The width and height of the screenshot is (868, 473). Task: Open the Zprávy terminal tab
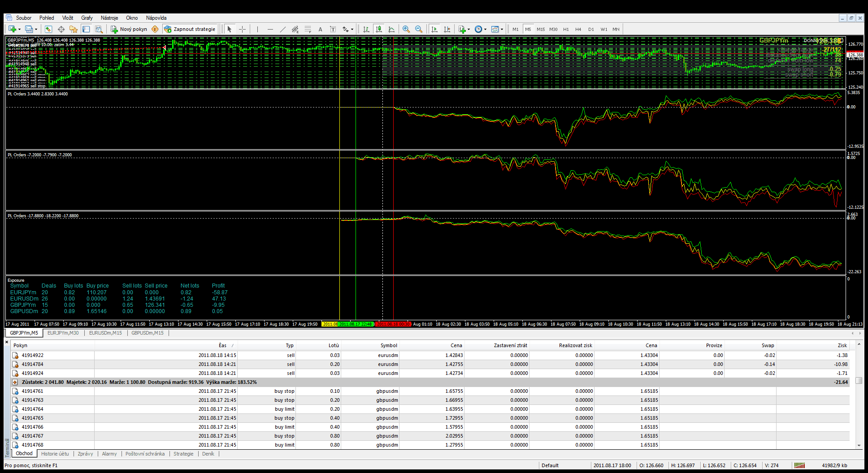click(85, 454)
